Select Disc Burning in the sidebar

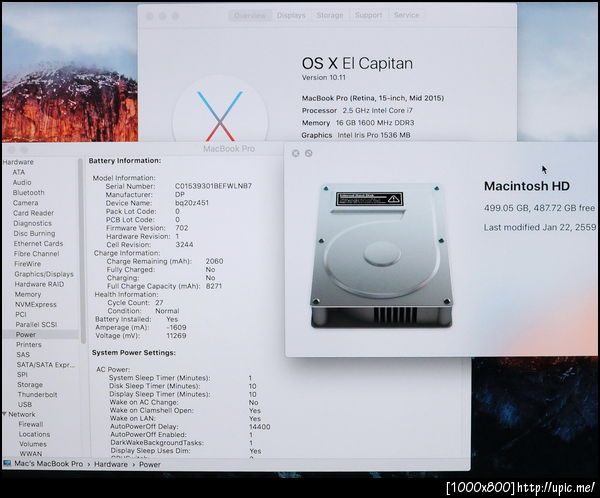[x=34, y=233]
